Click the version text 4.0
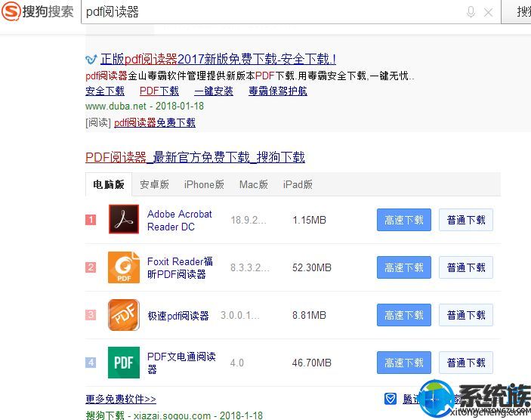Screen dimensions: 531x420 [x=237, y=363]
